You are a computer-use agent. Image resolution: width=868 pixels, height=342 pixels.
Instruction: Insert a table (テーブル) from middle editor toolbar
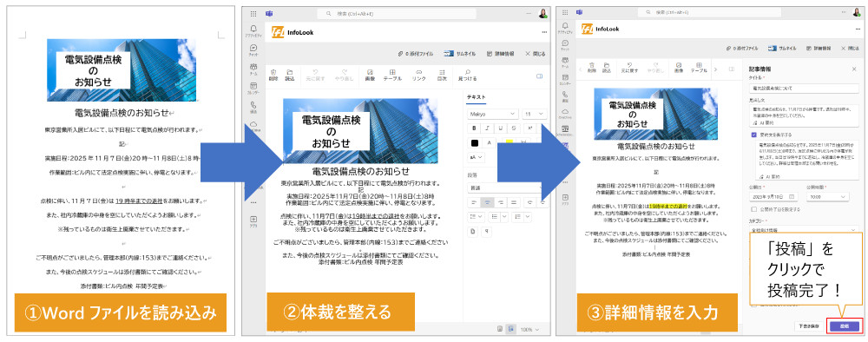click(392, 76)
